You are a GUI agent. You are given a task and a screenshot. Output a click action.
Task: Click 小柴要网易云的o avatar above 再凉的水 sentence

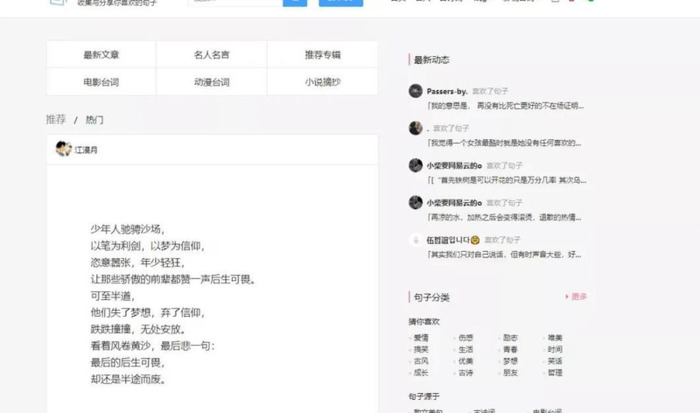point(416,202)
